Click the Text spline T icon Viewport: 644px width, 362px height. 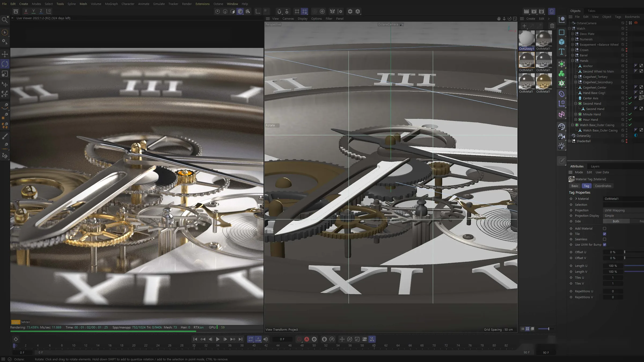(x=562, y=51)
